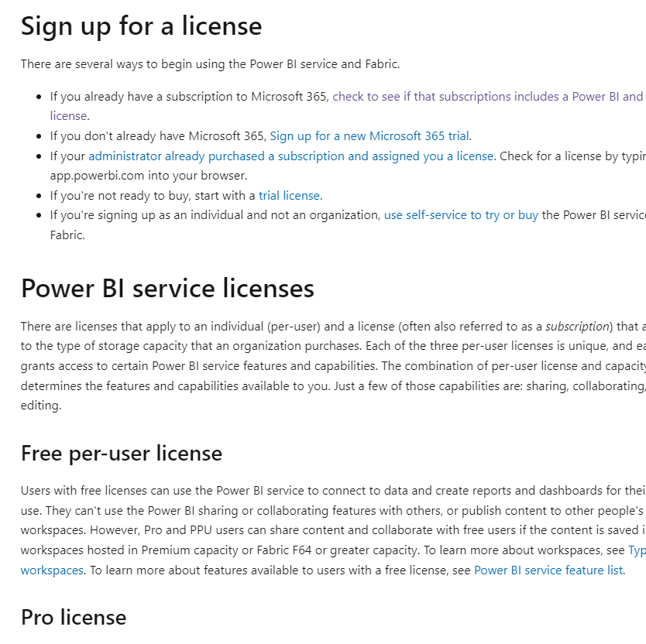Image resolution: width=646 pixels, height=644 pixels.
Task: Open the 'Sign up for a new Microsoft 365 trial' link
Action: (369, 135)
